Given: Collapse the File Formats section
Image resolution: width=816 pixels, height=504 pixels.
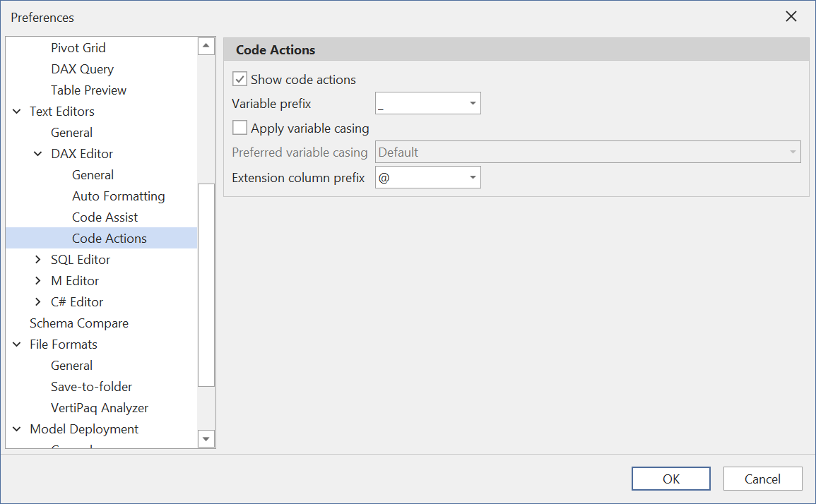Looking at the screenshot, I should (x=16, y=344).
